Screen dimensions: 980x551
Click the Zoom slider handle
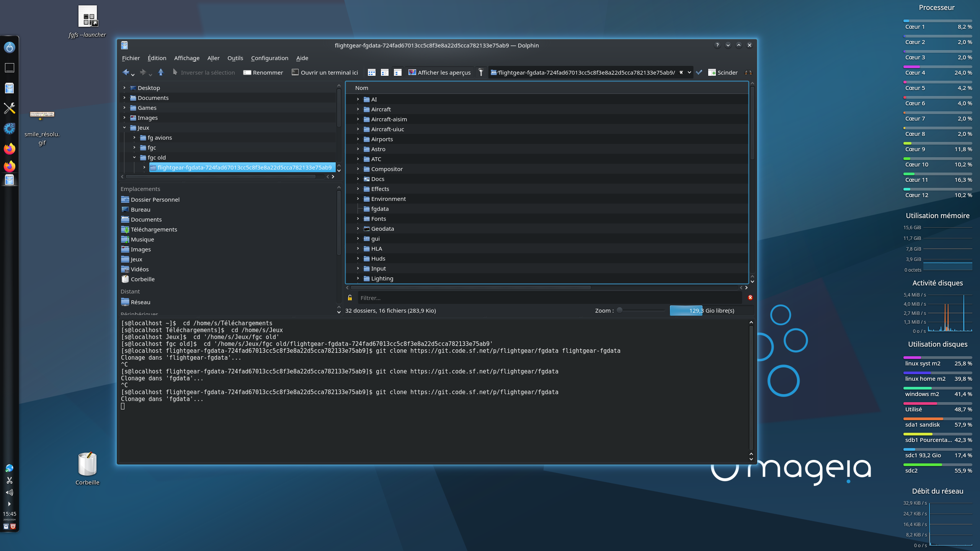(x=619, y=310)
